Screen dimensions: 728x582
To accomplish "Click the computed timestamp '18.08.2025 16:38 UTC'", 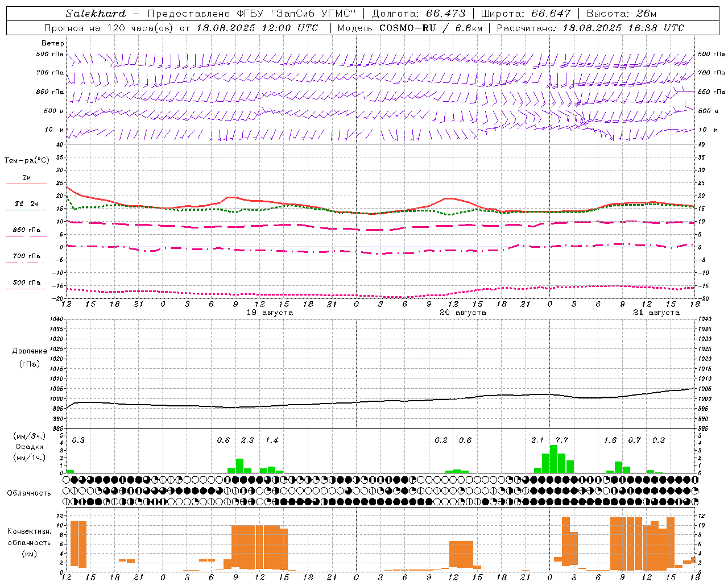I will coord(623,28).
